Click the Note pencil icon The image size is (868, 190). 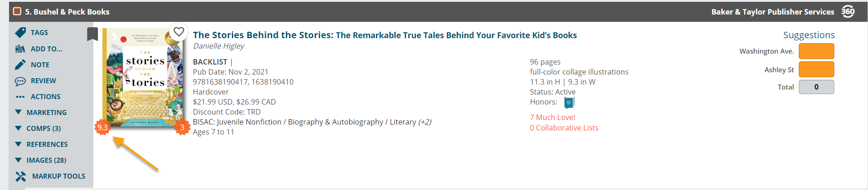20,65
